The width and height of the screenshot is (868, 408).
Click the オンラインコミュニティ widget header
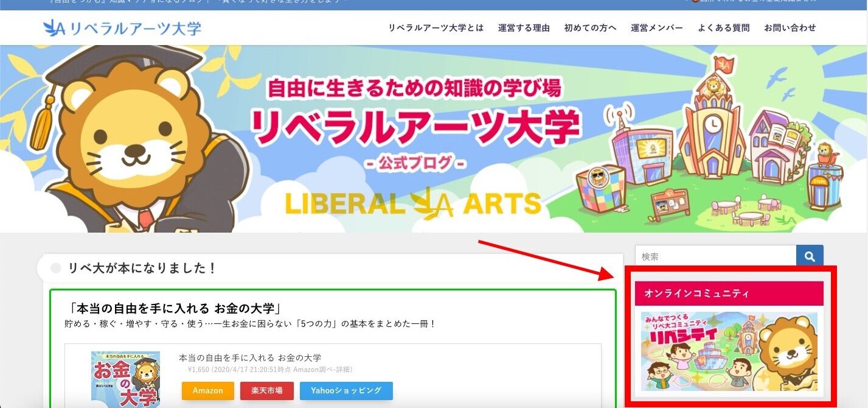(x=729, y=294)
